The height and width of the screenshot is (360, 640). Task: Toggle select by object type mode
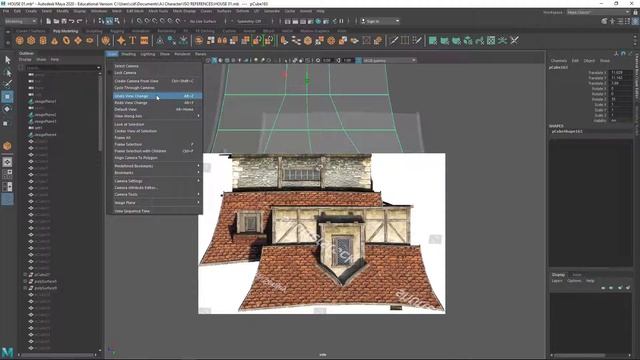(109, 21)
